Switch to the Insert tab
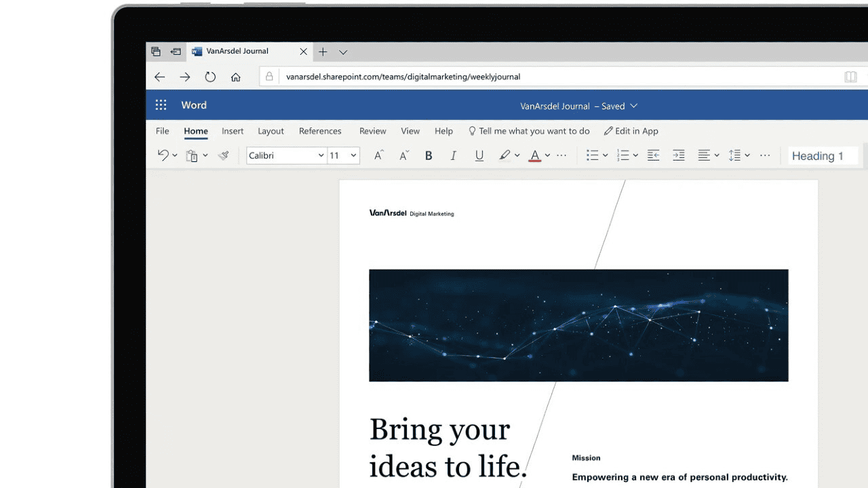This screenshot has height=488, width=868. (233, 131)
